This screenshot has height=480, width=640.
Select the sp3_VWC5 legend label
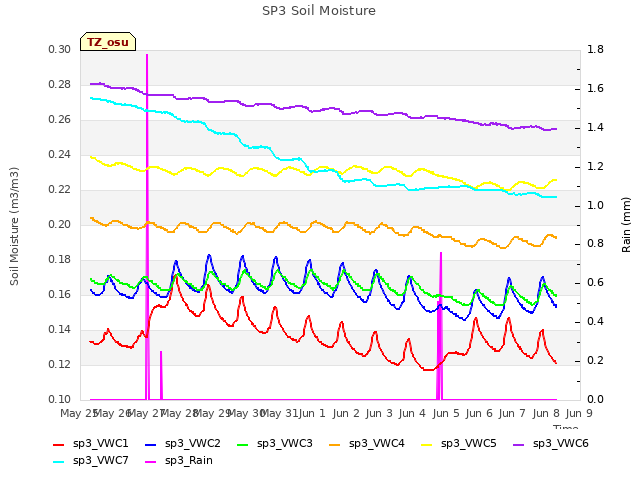469,444
